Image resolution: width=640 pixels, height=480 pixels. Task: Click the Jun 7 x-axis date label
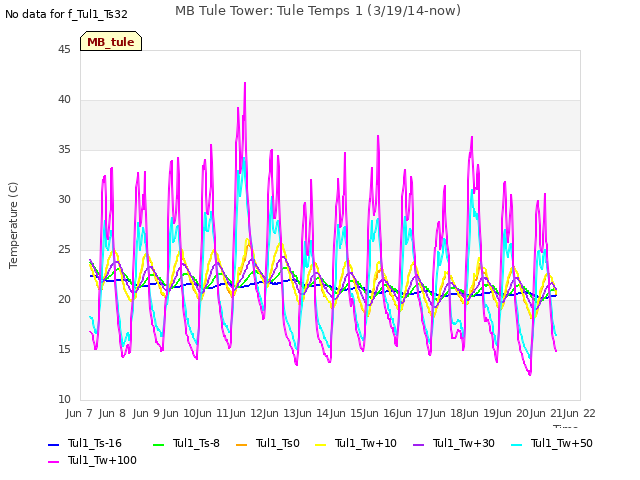[79, 413]
